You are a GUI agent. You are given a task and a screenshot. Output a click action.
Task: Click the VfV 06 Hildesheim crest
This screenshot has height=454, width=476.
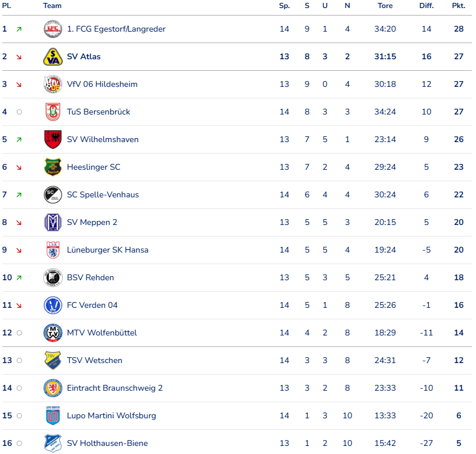click(52, 84)
